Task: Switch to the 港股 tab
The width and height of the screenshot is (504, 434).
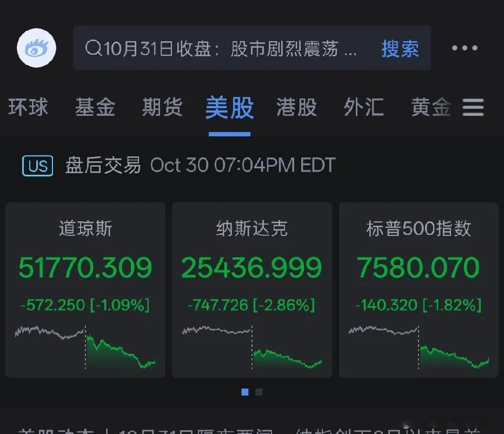Action: (x=297, y=107)
